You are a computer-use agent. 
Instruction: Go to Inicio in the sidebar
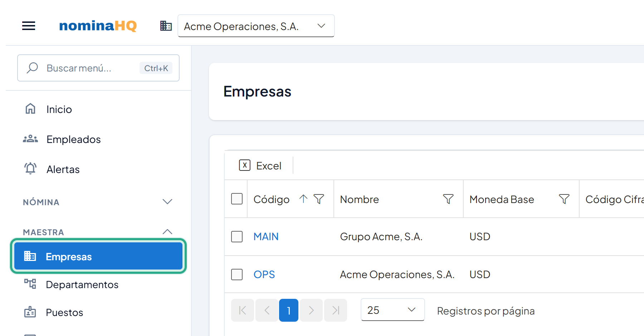(x=98, y=109)
